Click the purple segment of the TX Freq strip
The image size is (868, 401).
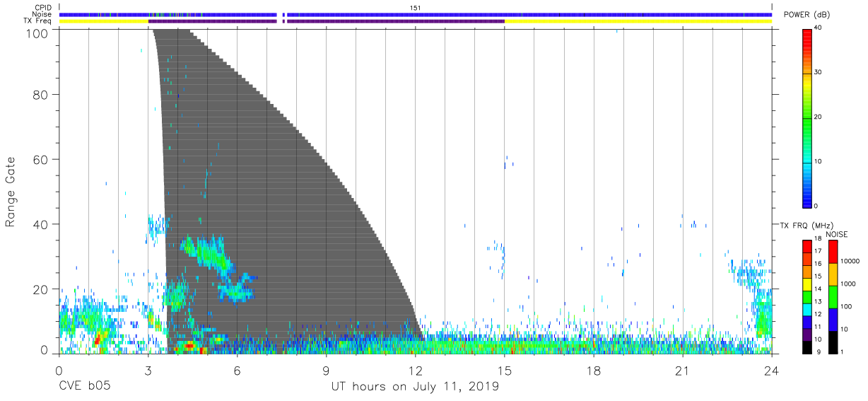tap(326, 21)
